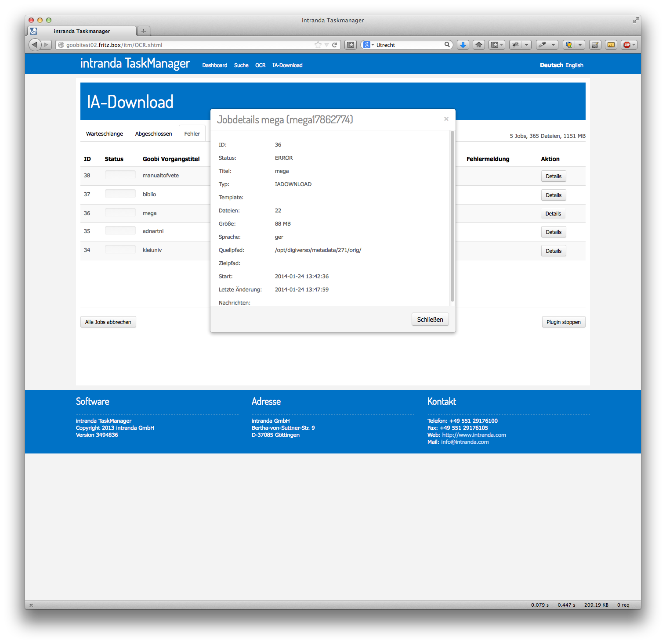Screen dimensions: 666x644
Task: Click the Quellpfad value /opt/digiverso/metadata/271/orig/
Action: [x=318, y=250]
